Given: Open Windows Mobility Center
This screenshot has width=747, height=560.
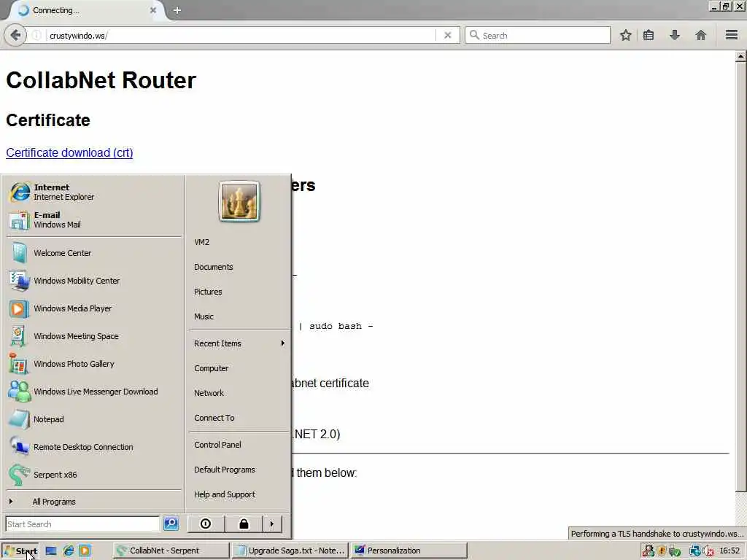Looking at the screenshot, I should pyautogui.click(x=94, y=281).
